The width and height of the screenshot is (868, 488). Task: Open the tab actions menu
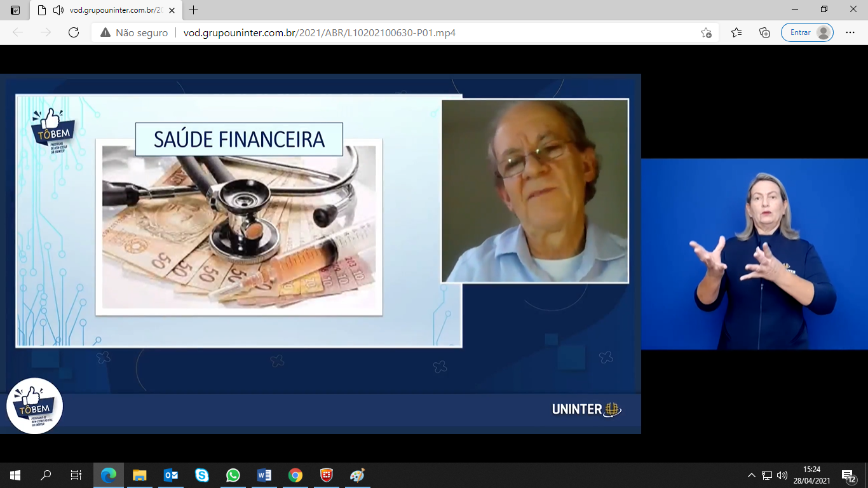pyautogui.click(x=15, y=10)
